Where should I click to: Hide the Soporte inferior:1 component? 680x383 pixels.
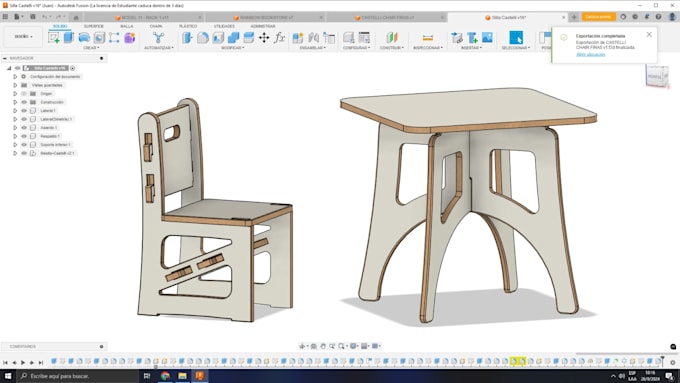[x=24, y=144]
